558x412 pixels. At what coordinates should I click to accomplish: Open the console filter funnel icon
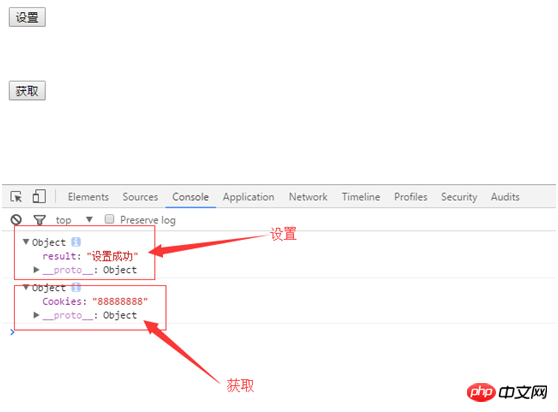pos(40,220)
